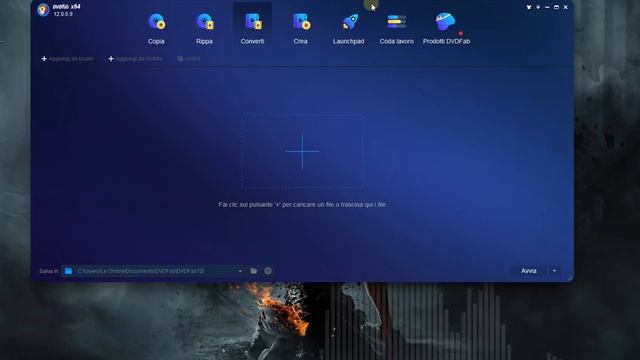Click Aggiungi da locale button
Image resolution: width=640 pixels, height=360 pixels.
67,59
